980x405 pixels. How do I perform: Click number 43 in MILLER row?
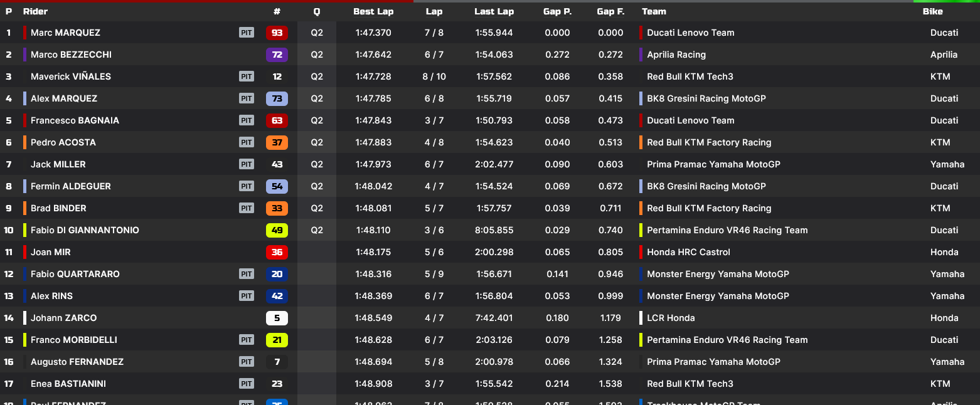click(277, 164)
